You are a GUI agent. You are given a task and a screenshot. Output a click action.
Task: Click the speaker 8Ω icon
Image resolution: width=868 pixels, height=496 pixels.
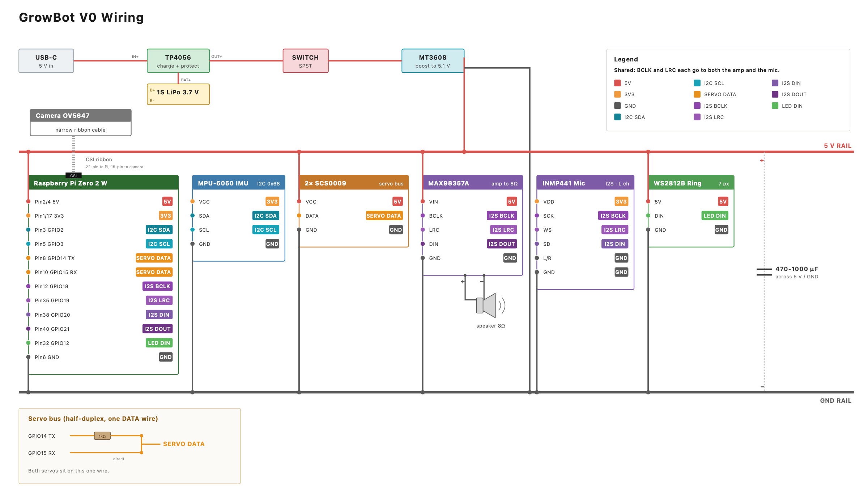point(490,305)
